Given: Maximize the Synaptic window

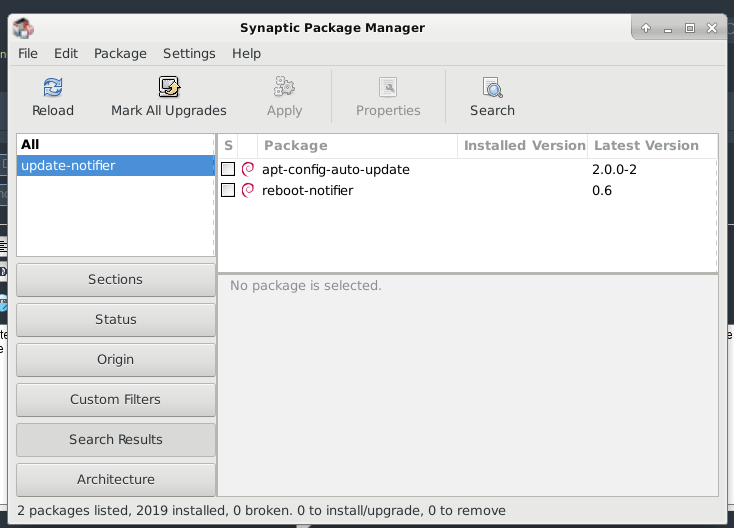Looking at the screenshot, I should (x=690, y=28).
